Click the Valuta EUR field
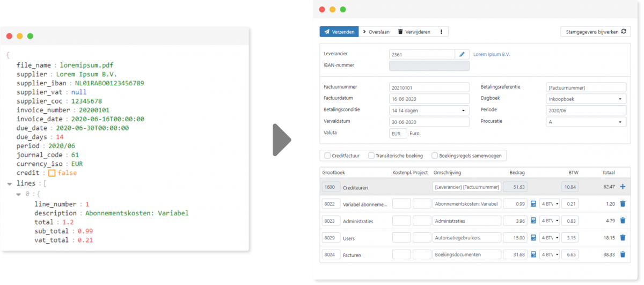This screenshot has height=285, width=644. (x=398, y=133)
